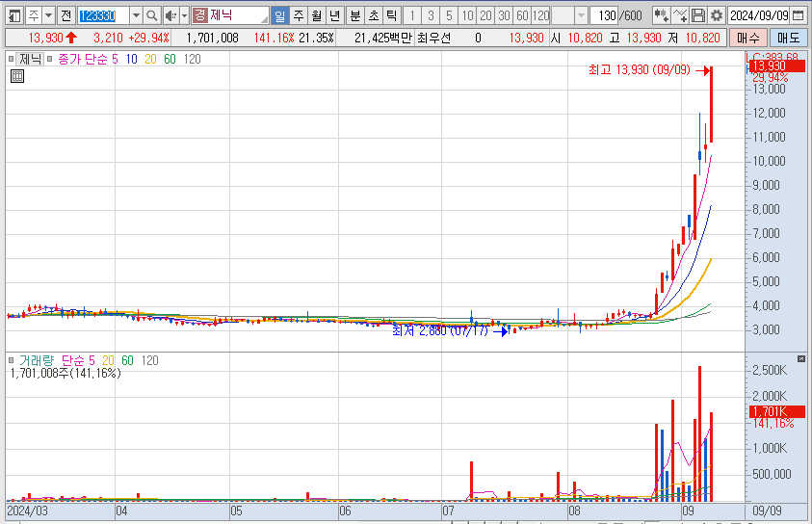Click the orange 20-day MA legend
Image resolution: width=812 pixels, height=524 pixels.
pos(150,59)
